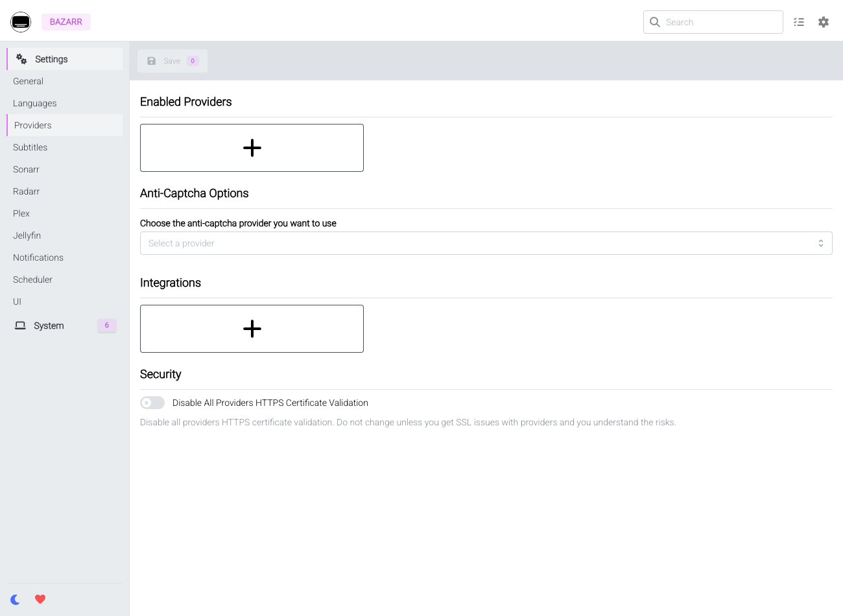Select Providers settings page
843x616 pixels.
point(65,125)
